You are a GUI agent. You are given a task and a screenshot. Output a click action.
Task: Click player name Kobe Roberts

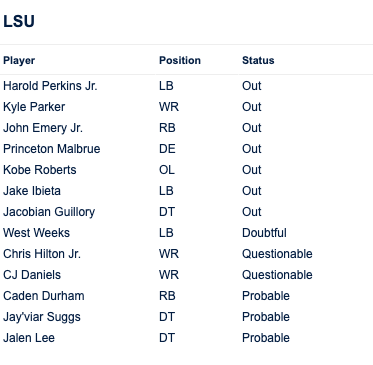point(40,170)
